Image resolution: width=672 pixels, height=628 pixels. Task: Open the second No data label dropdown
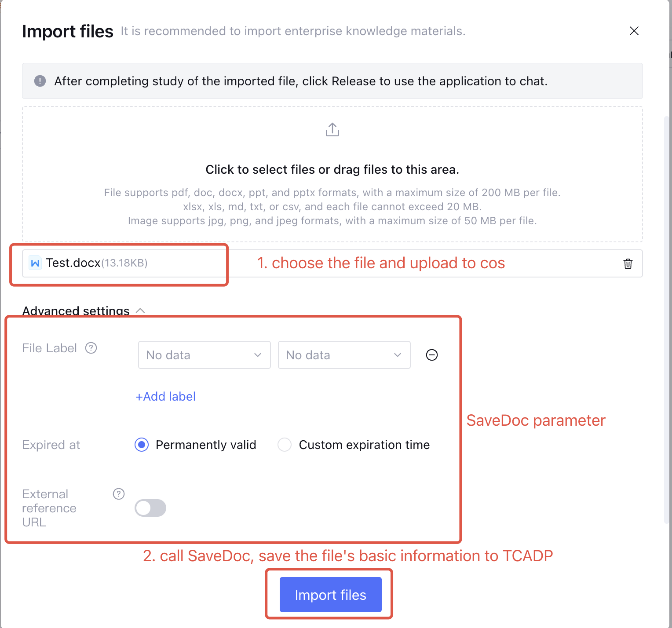click(344, 355)
